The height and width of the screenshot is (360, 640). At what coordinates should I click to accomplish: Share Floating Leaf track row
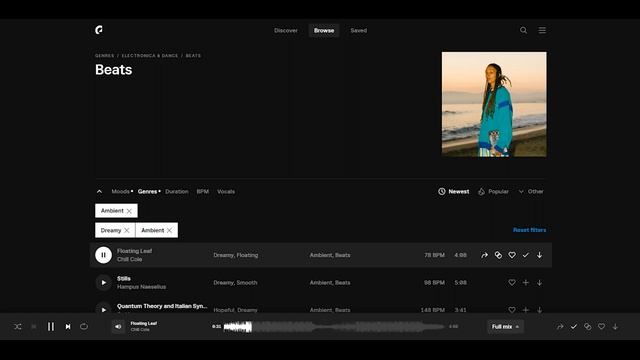click(x=484, y=255)
